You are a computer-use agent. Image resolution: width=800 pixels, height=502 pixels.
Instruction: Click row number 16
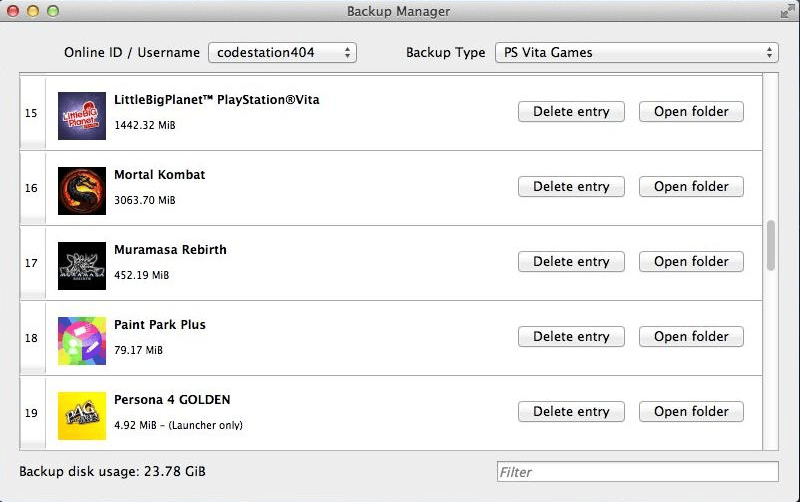coord(31,188)
